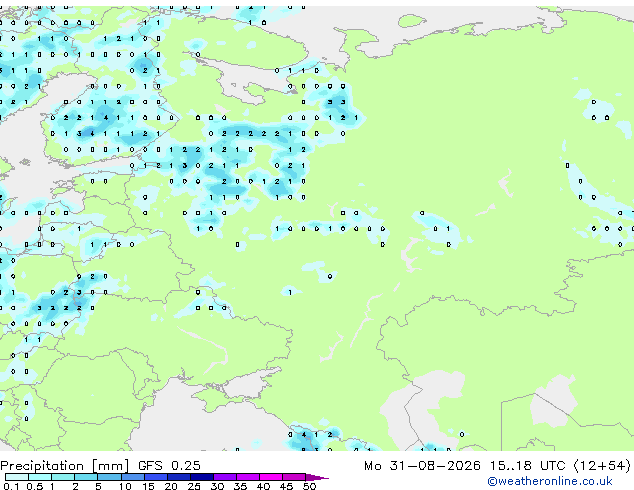Click the over-50 arrow tip of the legend

(317, 477)
